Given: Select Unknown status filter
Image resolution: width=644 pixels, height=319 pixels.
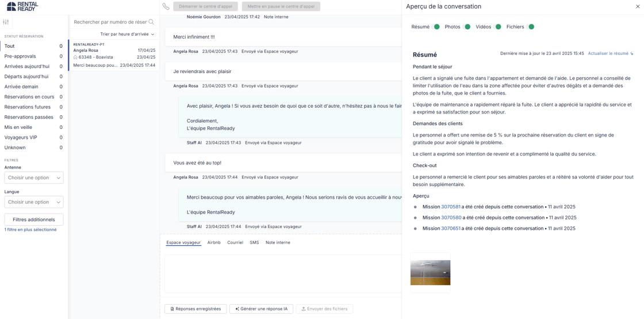Looking at the screenshot, I should coord(34,147).
